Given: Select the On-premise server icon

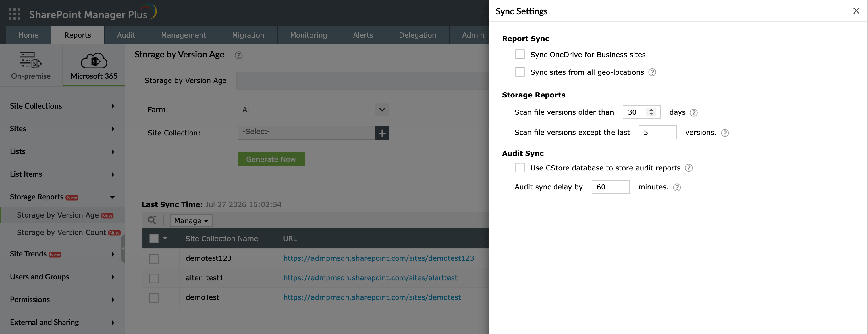Looking at the screenshot, I should tap(31, 60).
